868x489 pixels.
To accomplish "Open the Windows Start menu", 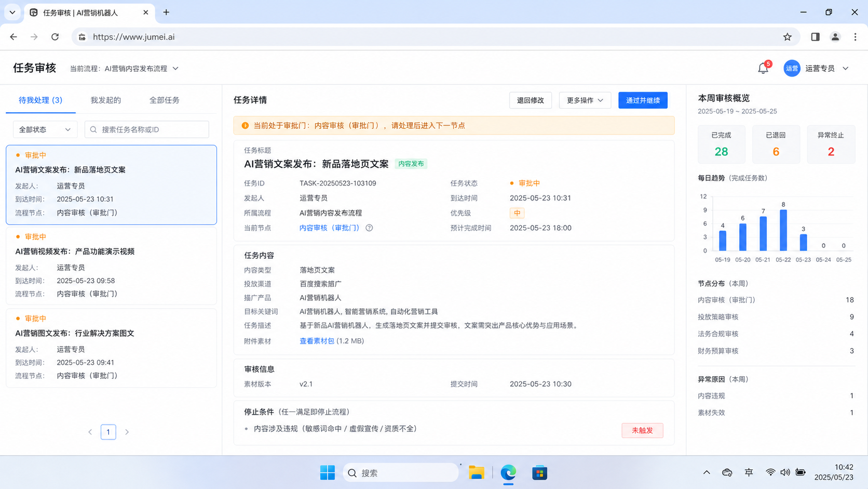I will pyautogui.click(x=328, y=473).
